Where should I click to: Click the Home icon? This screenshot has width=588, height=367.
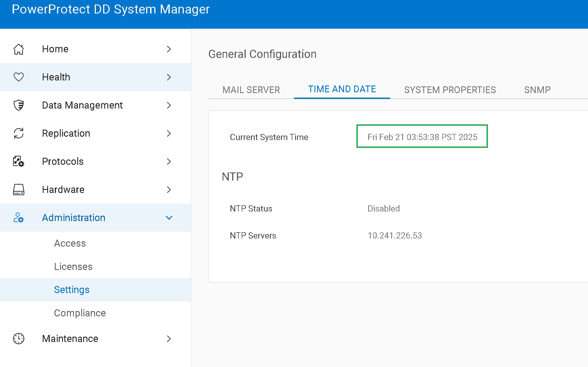tap(18, 49)
